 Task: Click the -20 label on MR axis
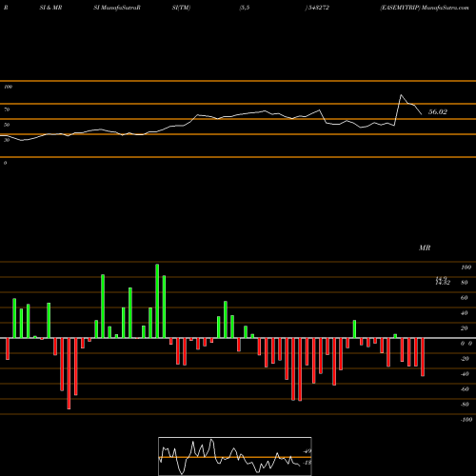(465, 359)
